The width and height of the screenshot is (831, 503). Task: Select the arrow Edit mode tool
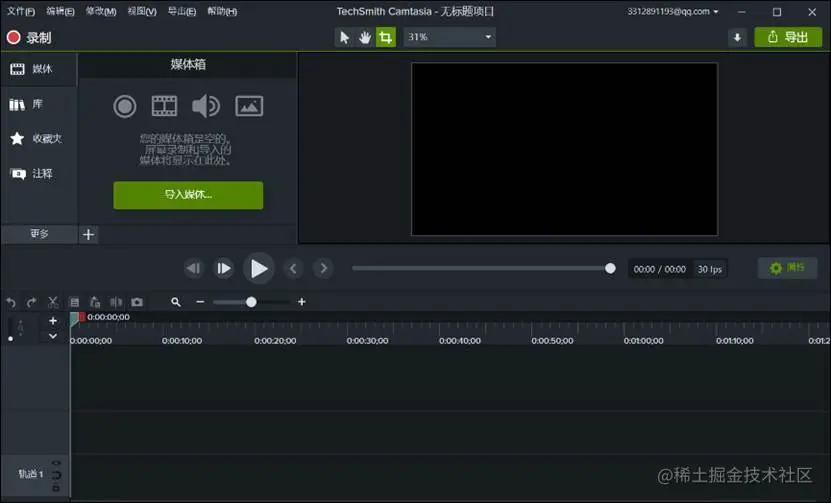pyautogui.click(x=344, y=37)
